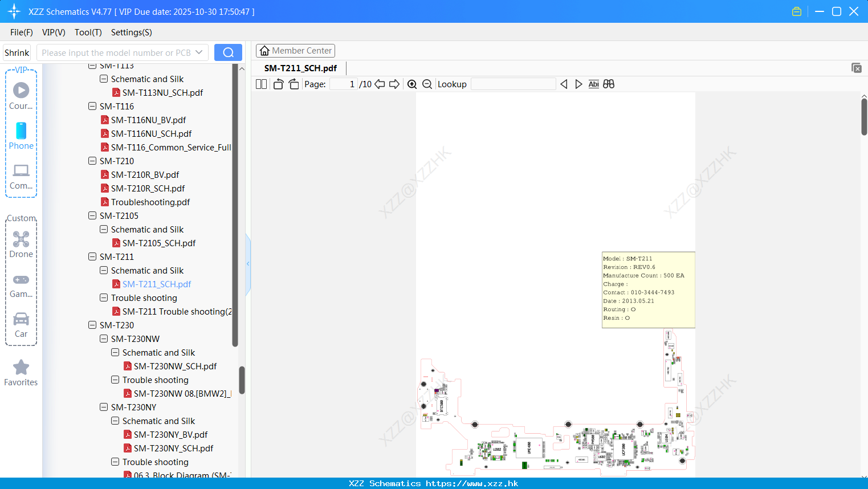
Task: Open the Member Center button
Action: click(295, 51)
